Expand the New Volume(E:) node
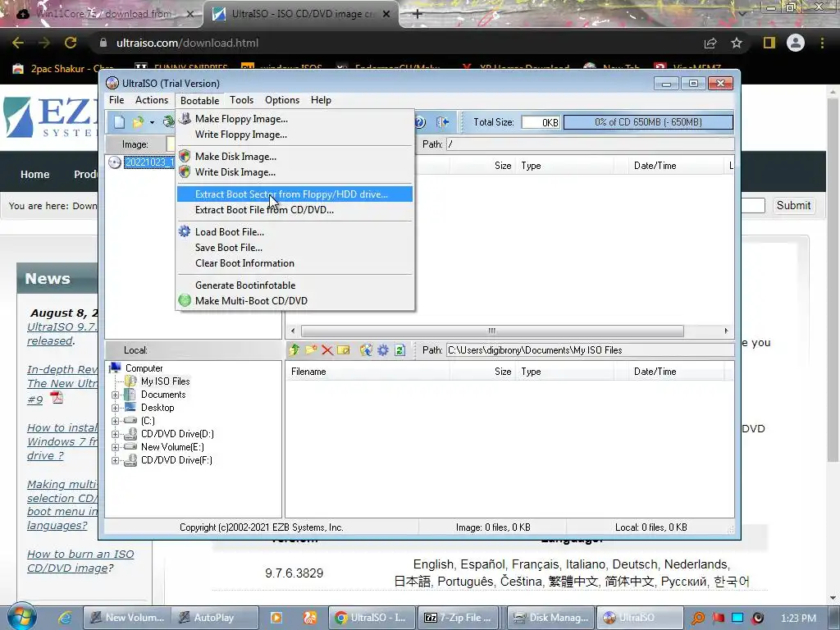Screen dimensions: 840x630 [115, 447]
